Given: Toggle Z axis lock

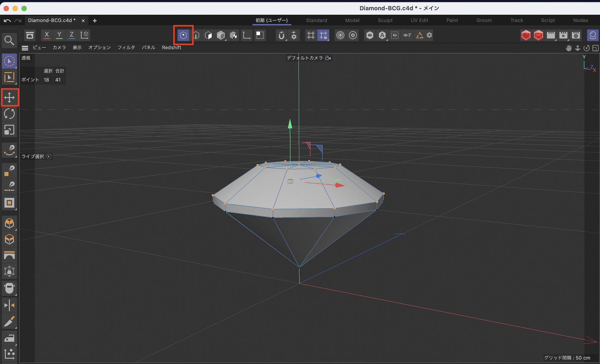Looking at the screenshot, I should [x=71, y=35].
